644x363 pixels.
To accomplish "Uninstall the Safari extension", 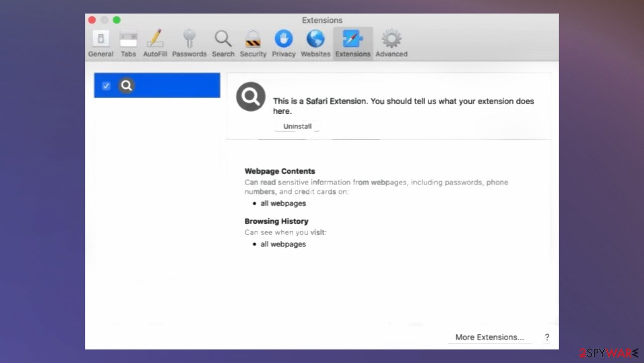I will (x=297, y=126).
